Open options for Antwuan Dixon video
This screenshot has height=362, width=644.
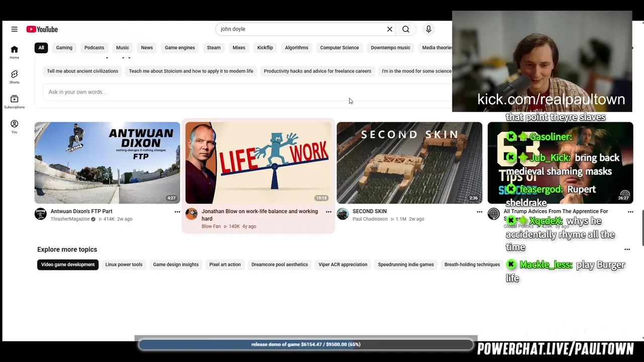click(177, 212)
